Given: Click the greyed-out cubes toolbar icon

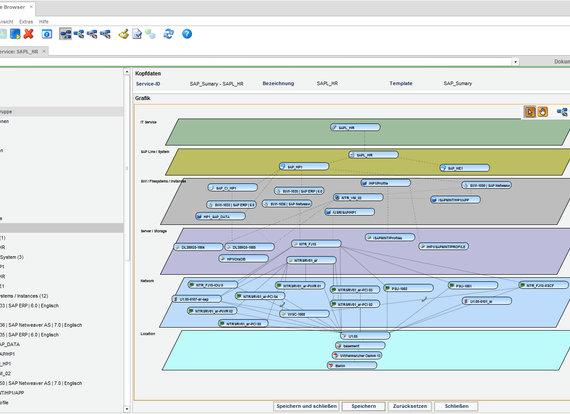Looking at the screenshot, I should [150, 34].
